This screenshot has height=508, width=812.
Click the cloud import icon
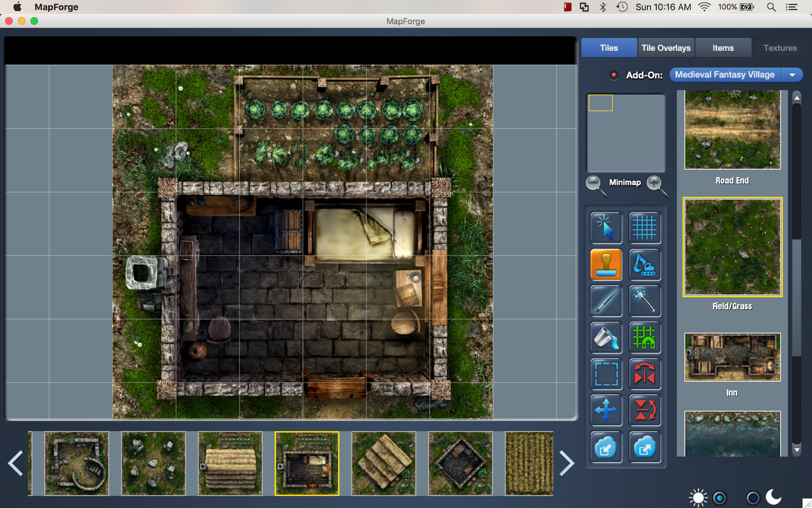(606, 447)
